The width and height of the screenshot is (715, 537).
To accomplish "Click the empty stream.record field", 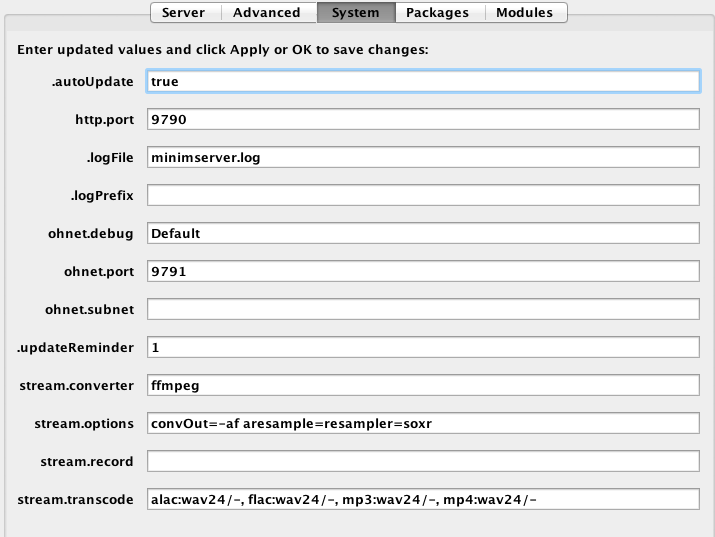I will point(423,461).
